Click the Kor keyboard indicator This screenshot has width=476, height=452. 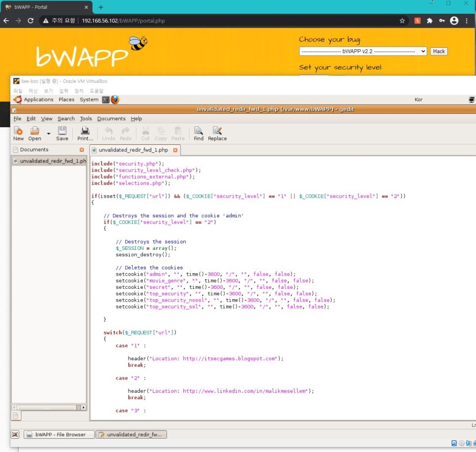[x=418, y=100]
